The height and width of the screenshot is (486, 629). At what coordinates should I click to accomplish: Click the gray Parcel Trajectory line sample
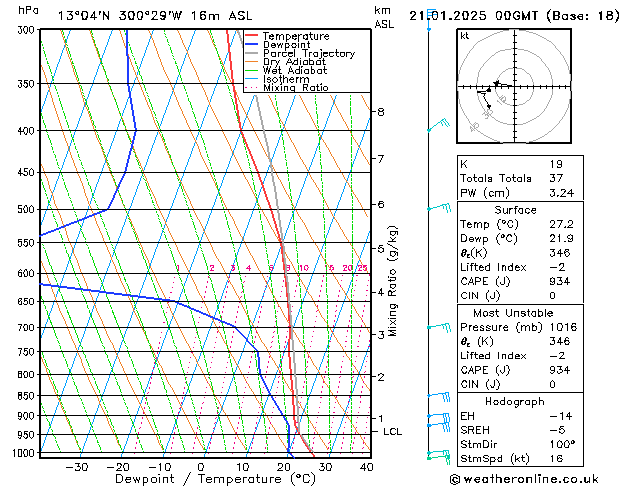pyautogui.click(x=251, y=53)
